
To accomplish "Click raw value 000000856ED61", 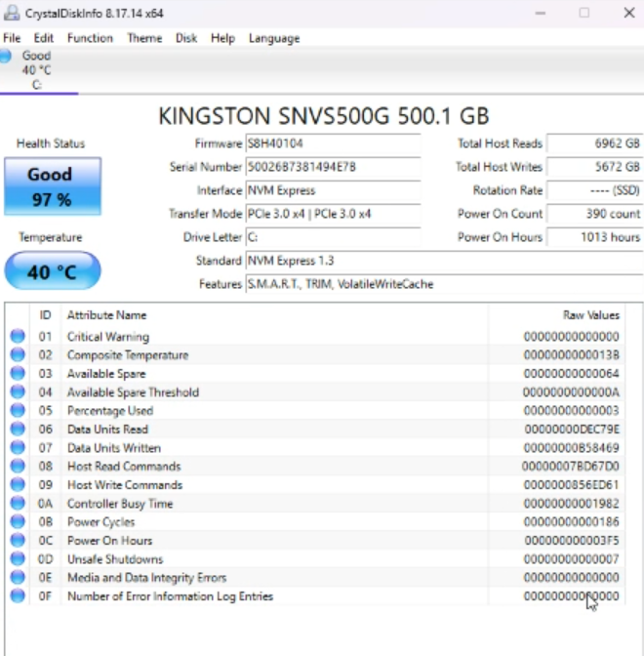I will pos(571,485).
